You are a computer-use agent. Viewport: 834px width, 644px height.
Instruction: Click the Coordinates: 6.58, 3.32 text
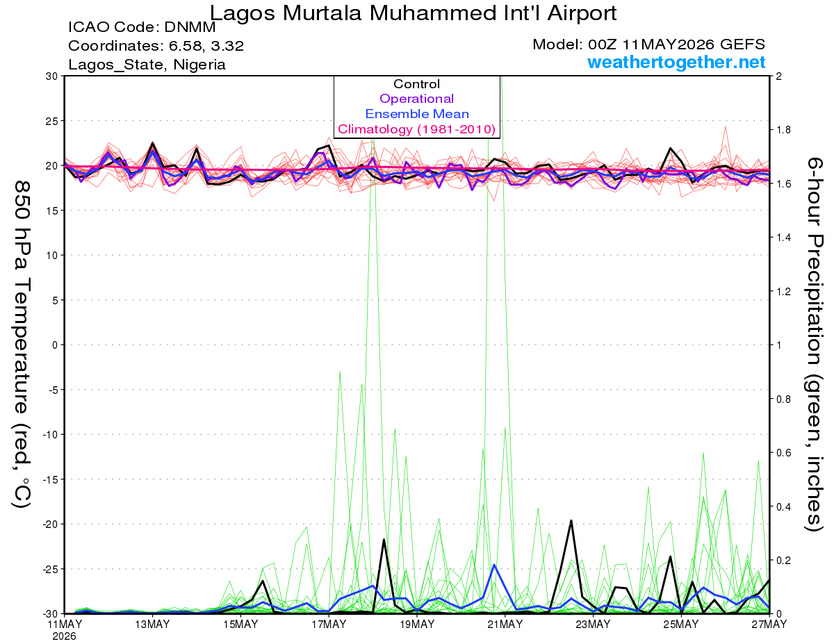coord(156,47)
